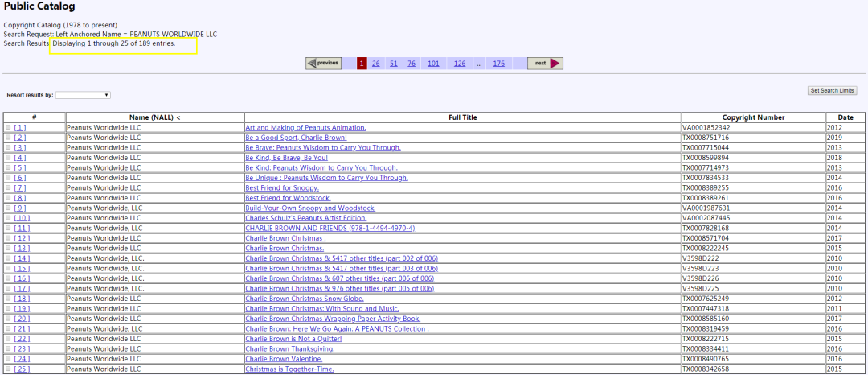Click the Name (NALL) column header
868x375 pixels.
click(x=155, y=117)
